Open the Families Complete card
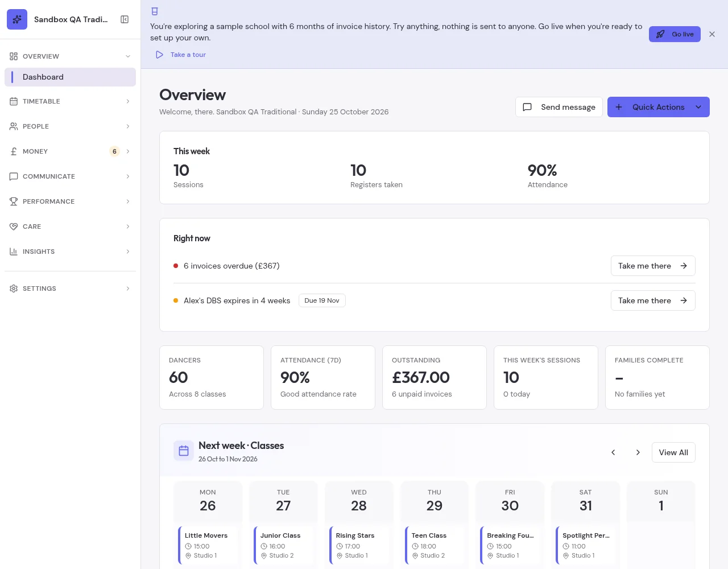Image resolution: width=728 pixels, height=569 pixels. [x=657, y=377]
